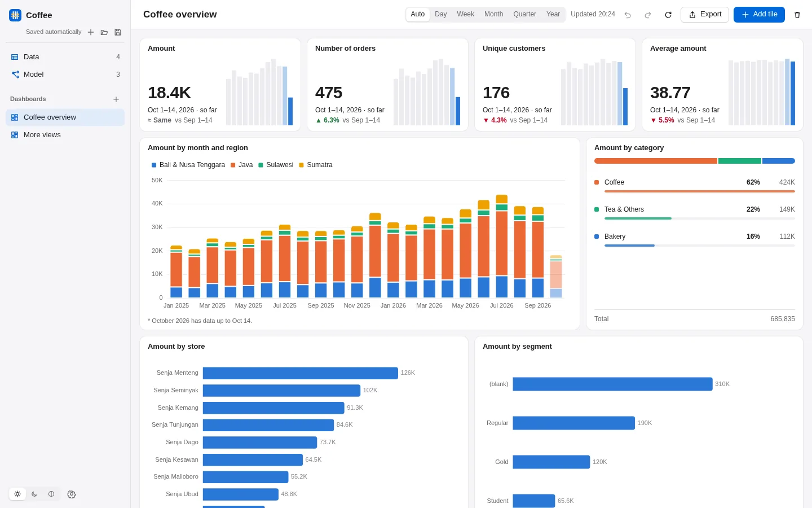Open settings gear in sidebar
812x508 pixels.
72,494
